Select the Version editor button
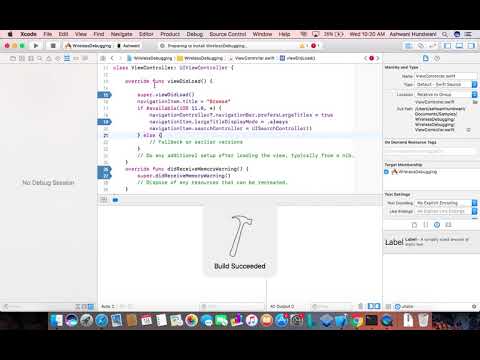The width and height of the screenshot is (480, 360). [x=433, y=46]
